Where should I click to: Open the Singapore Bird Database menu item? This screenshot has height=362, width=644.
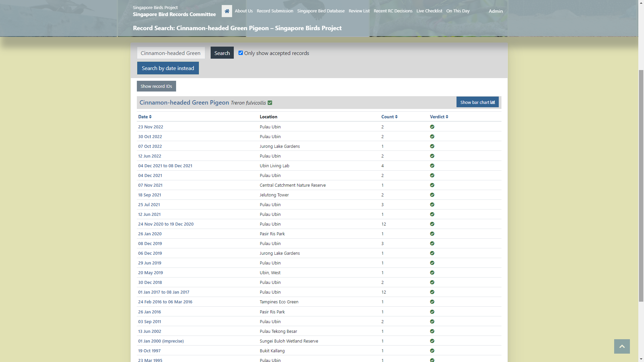[x=321, y=11]
